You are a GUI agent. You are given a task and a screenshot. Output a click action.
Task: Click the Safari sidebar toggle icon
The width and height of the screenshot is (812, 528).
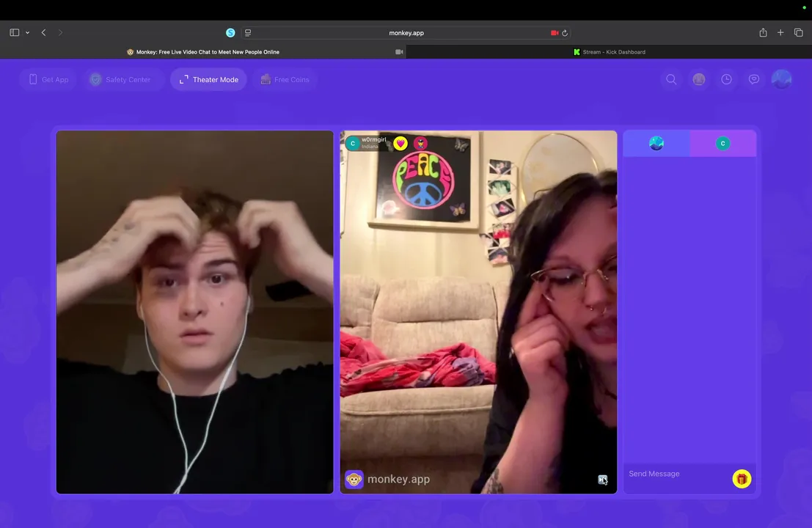15,32
